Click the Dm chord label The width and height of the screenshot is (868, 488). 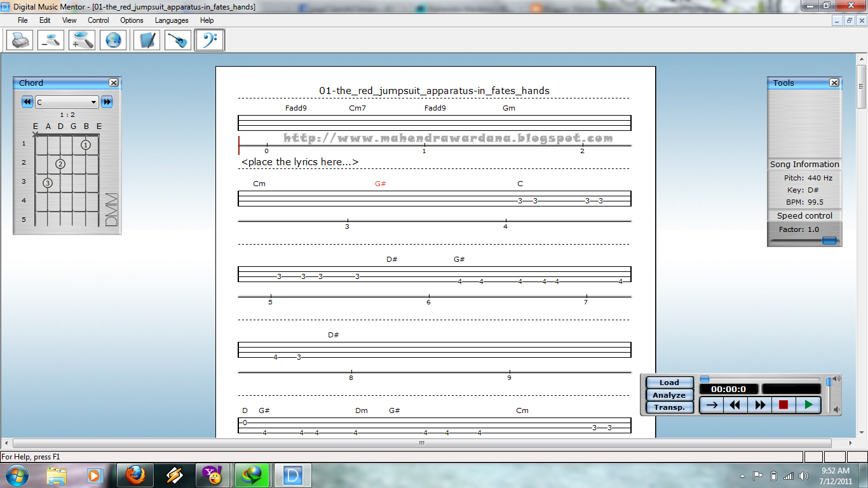click(x=362, y=410)
